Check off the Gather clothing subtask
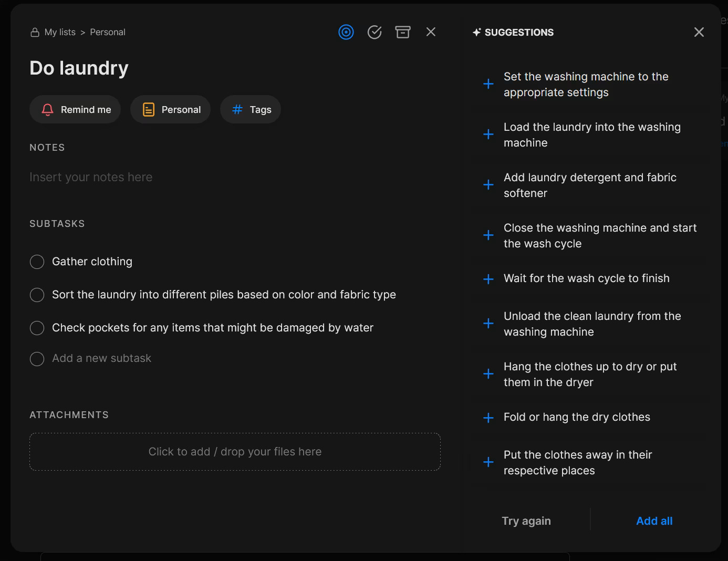This screenshot has width=728, height=561. [37, 262]
